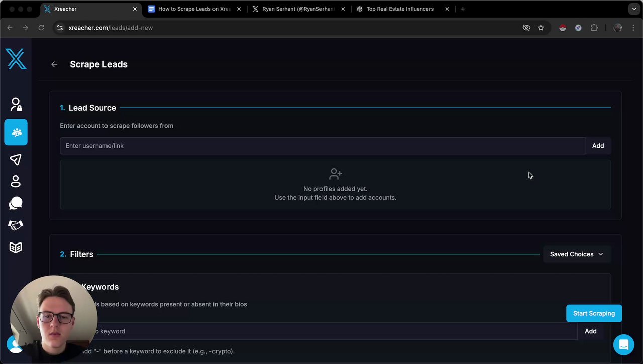This screenshot has height=364, width=643.
Task: Close the Top Real Estate Influencers tab
Action: (x=447, y=9)
